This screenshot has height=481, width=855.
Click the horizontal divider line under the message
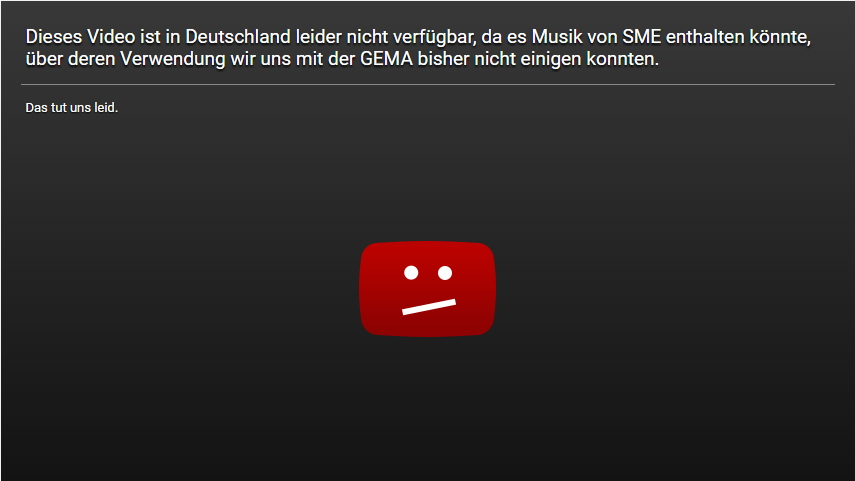click(428, 85)
